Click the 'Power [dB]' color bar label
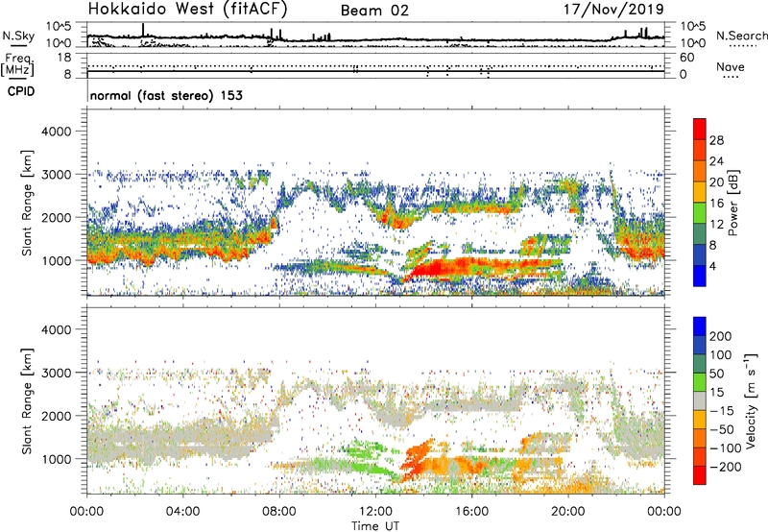Screen dimensions: 768x532 (x=733, y=203)
